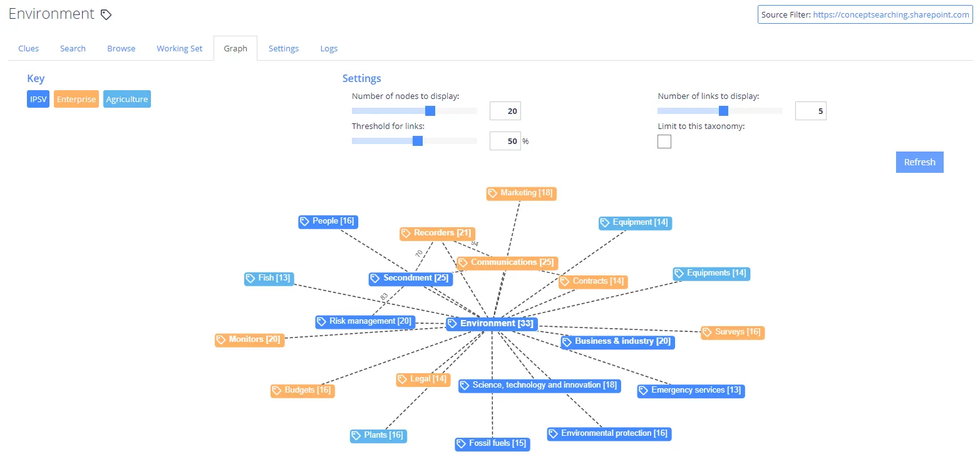Click the tag icon on Fossil fuels node
This screenshot has width=980, height=459.
pos(462,444)
